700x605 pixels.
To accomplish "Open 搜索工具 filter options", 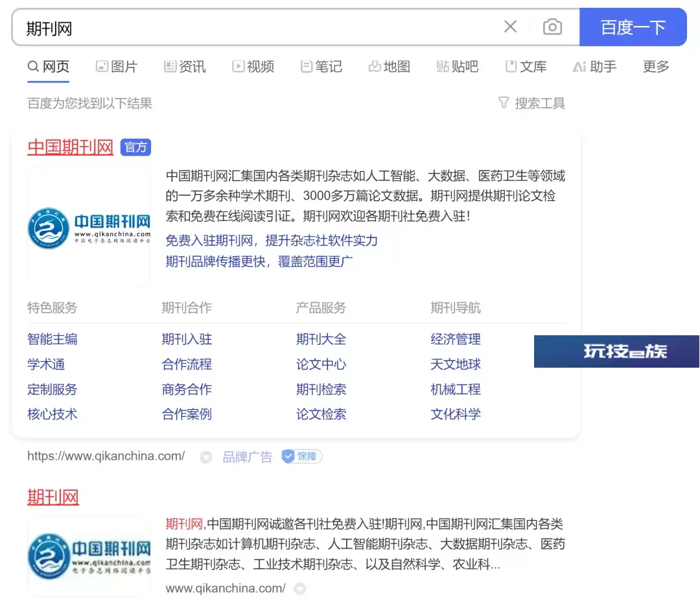I will (531, 103).
